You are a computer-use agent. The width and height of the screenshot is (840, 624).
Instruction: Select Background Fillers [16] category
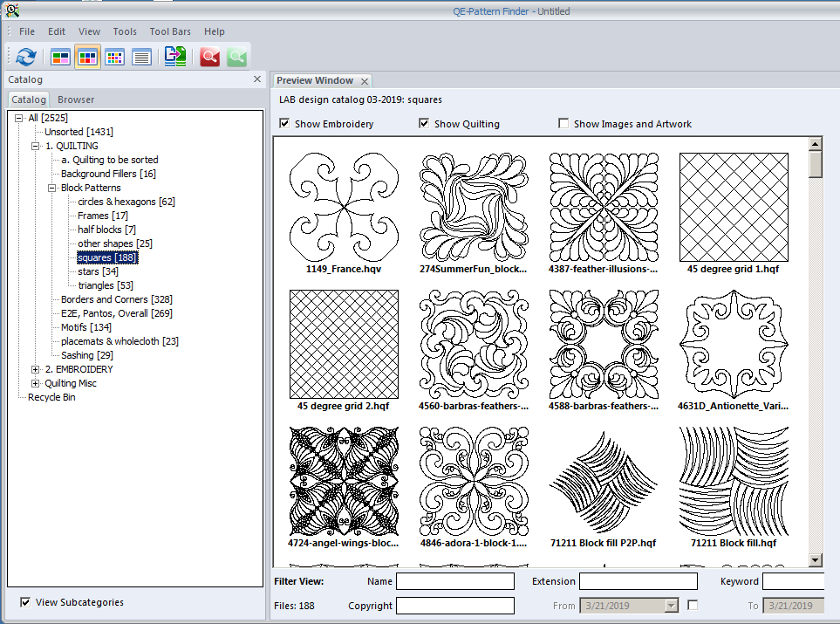tap(108, 174)
